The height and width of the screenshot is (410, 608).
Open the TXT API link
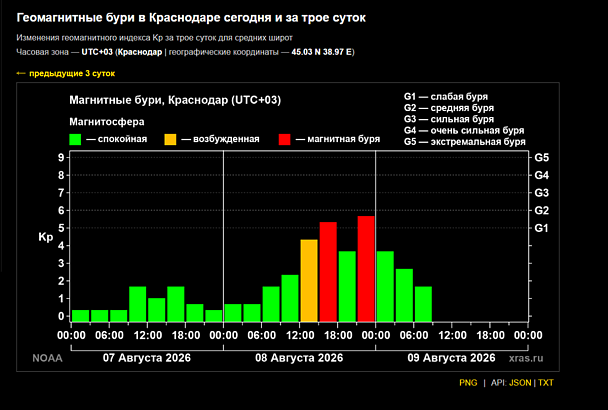pyautogui.click(x=546, y=382)
